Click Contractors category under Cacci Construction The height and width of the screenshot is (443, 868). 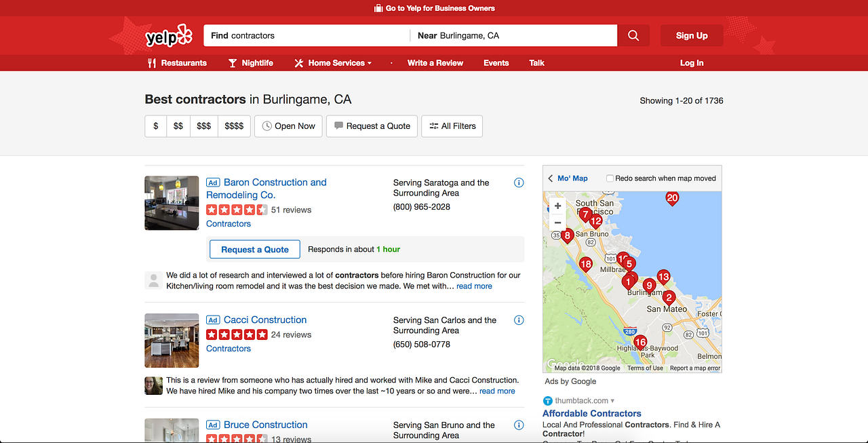[229, 349]
